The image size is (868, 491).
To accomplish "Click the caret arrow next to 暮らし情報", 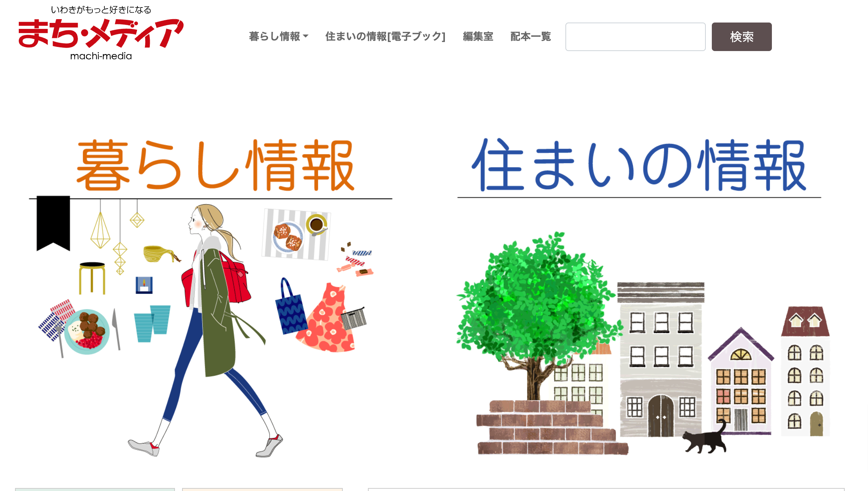I will (306, 36).
